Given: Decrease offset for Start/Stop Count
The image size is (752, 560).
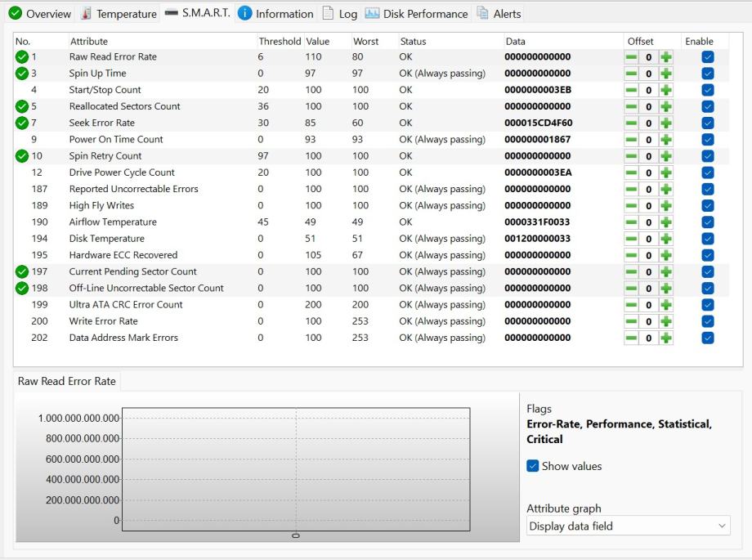Looking at the screenshot, I should click(631, 90).
